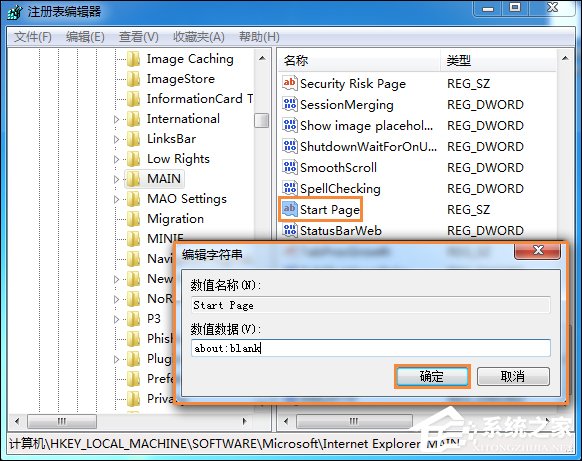Viewport: 582px width, 461px height.
Task: Click the Start Page string icon
Action: [290, 209]
